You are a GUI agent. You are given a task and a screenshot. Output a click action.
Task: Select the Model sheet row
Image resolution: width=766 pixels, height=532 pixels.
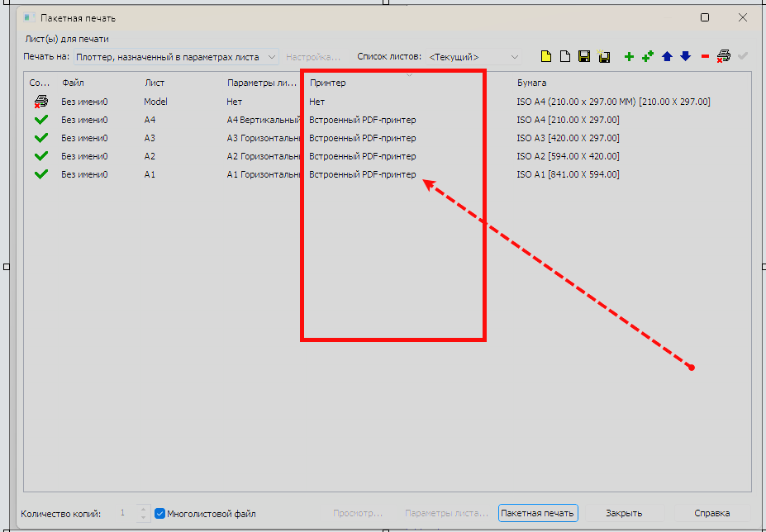[x=155, y=102]
